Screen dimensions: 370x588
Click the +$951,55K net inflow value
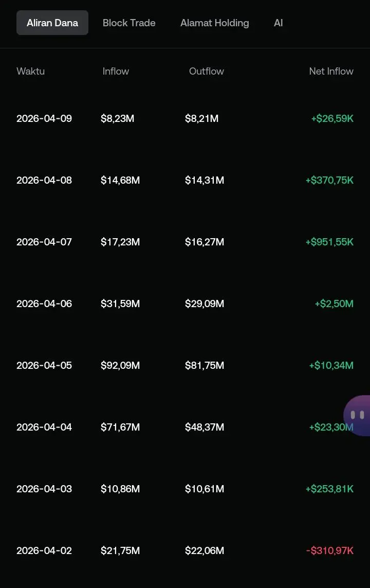point(329,242)
